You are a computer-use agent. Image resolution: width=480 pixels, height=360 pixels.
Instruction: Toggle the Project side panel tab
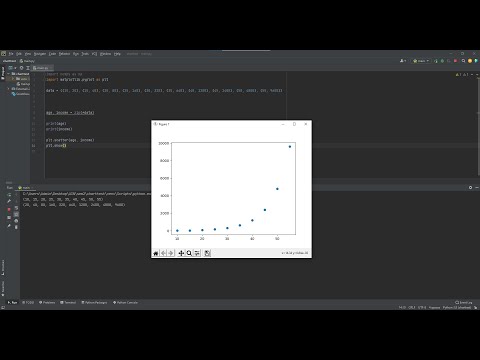click(3, 73)
